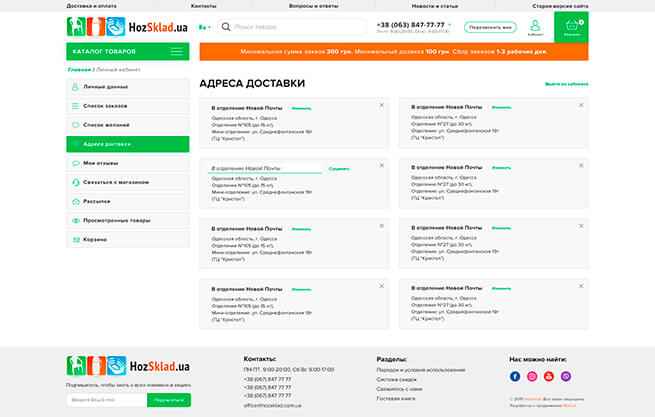Click the Подписаться button in the footer

169,400
